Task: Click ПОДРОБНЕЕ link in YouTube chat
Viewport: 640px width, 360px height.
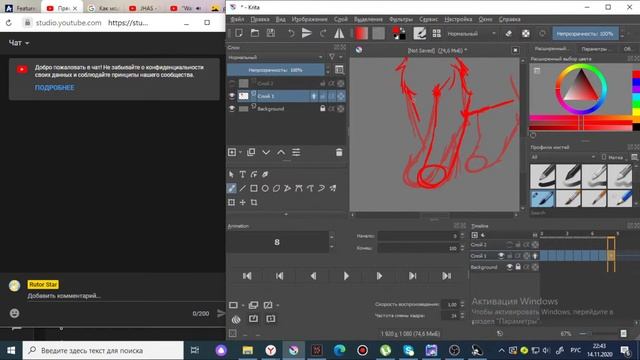Action: click(55, 88)
